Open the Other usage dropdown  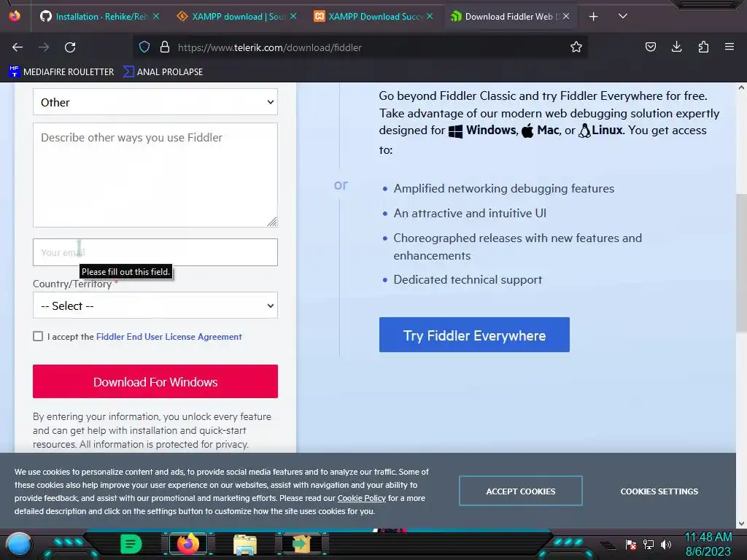(x=155, y=102)
